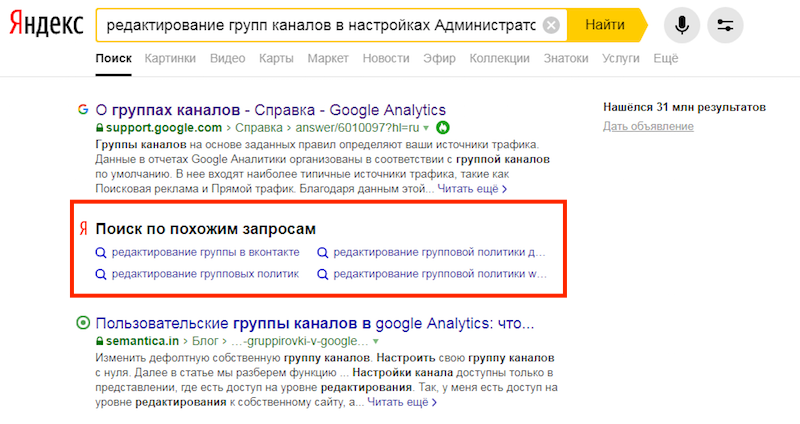The height and width of the screenshot is (424, 800).
Task: Open the Услуги tab
Action: 620,59
